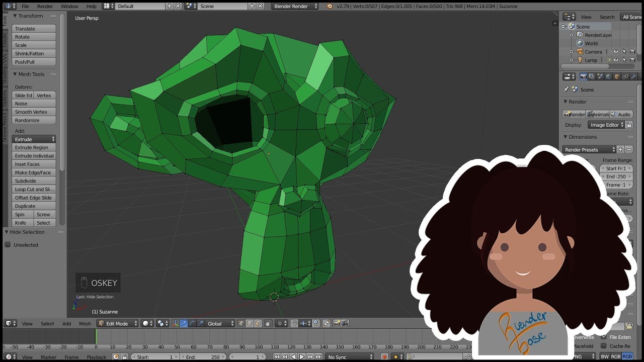Toggle Lamp renderability icon in outliner
Screen dimensions: 644x362
tap(632, 60)
